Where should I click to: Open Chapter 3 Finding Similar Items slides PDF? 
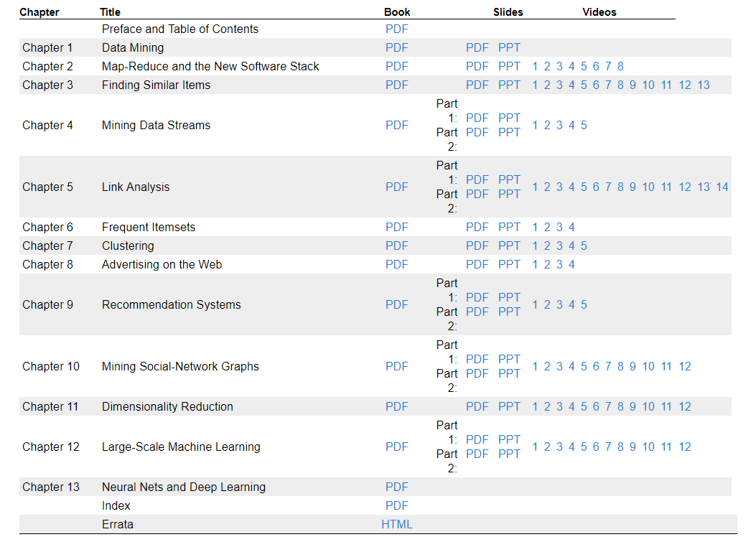477,85
